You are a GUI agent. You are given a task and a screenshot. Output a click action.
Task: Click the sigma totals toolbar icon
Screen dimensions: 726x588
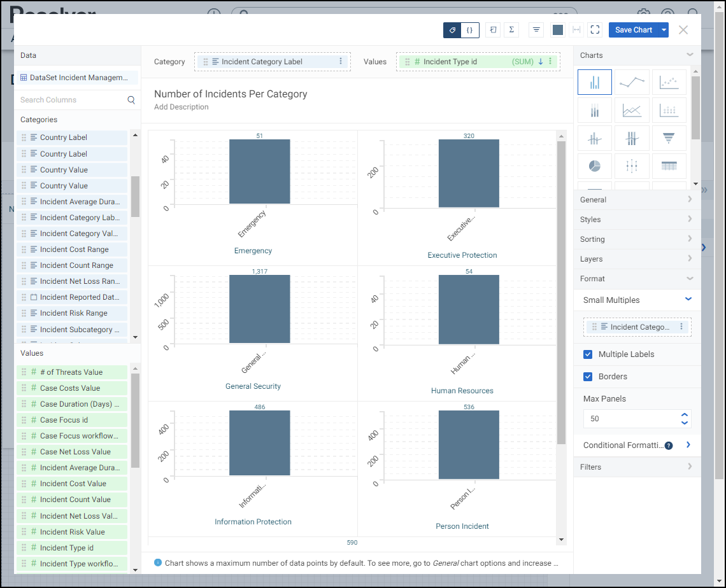pyautogui.click(x=511, y=30)
